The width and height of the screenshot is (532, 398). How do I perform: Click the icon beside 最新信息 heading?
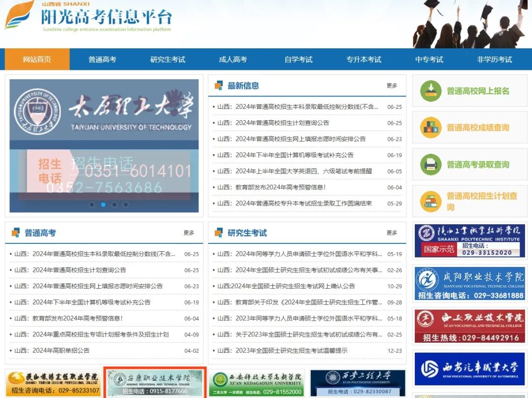click(x=219, y=86)
